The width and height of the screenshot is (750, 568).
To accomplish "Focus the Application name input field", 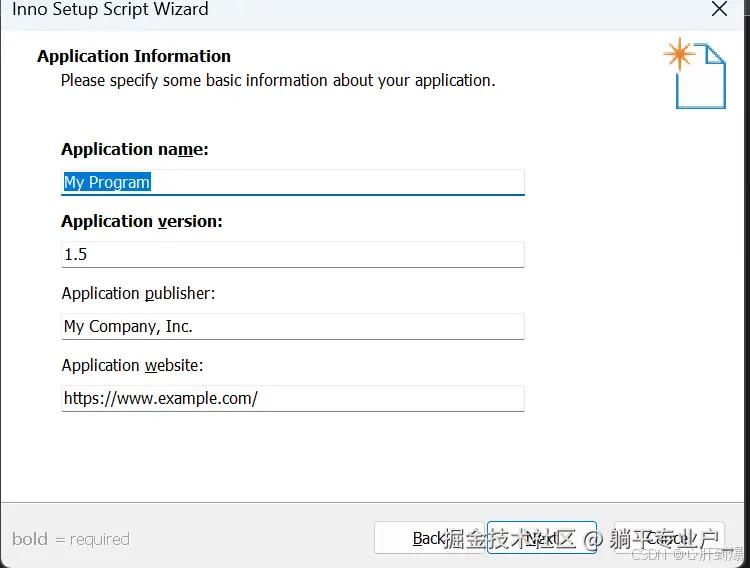I will tap(293, 182).
